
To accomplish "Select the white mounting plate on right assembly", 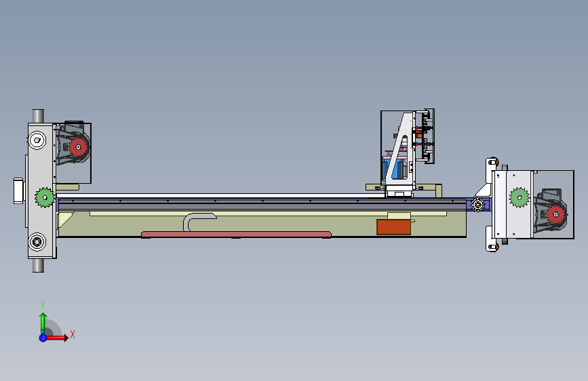I will tap(512, 204).
